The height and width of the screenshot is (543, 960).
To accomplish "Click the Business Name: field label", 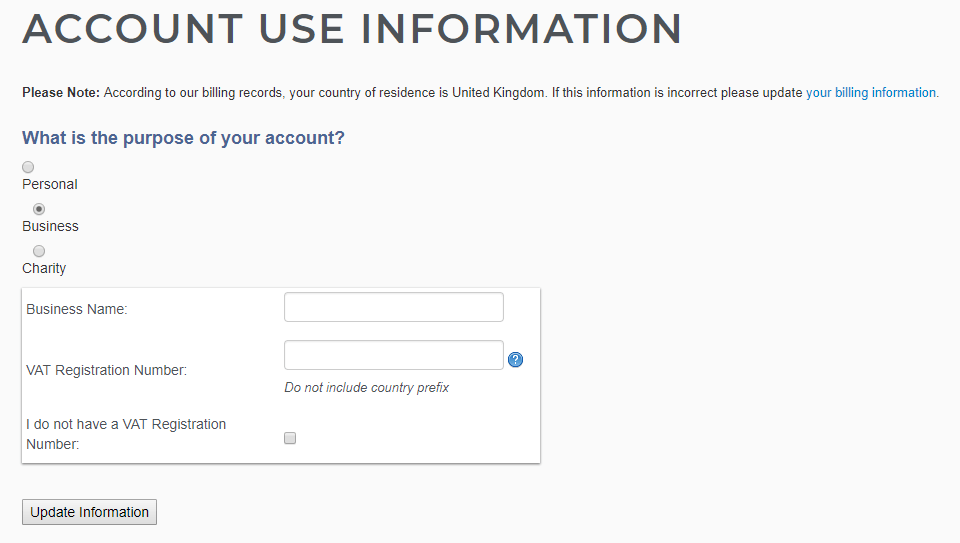I will [x=77, y=309].
